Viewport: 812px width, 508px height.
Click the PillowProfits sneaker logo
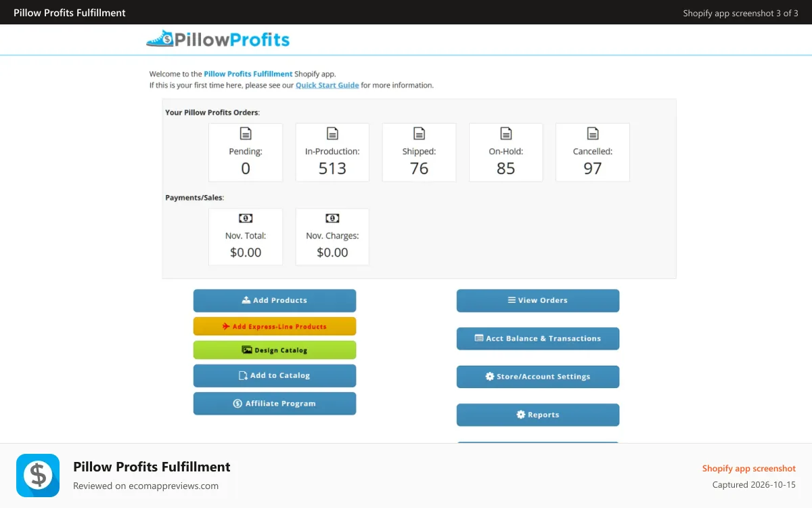[218, 39]
